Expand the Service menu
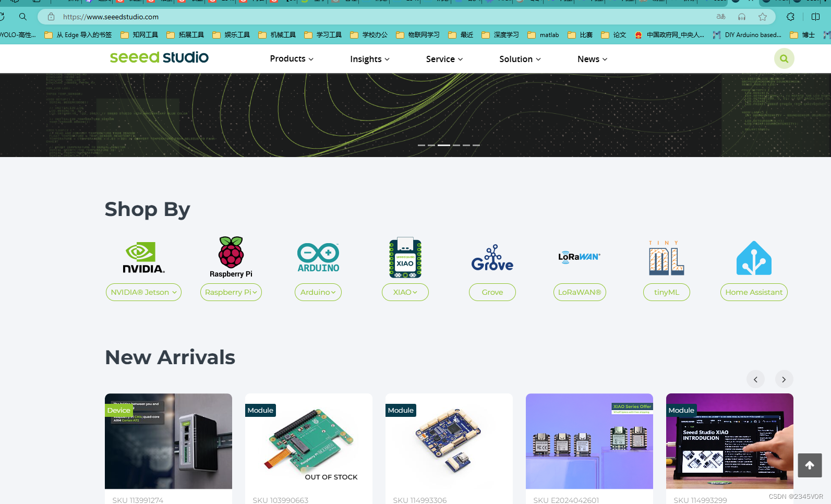The height and width of the screenshot is (504, 831). pos(444,59)
